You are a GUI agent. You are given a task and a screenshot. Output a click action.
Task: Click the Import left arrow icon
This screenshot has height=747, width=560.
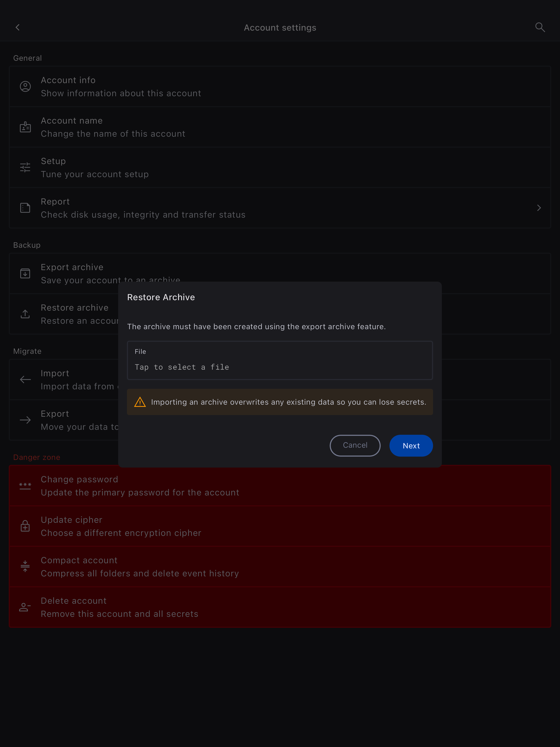[25, 380]
